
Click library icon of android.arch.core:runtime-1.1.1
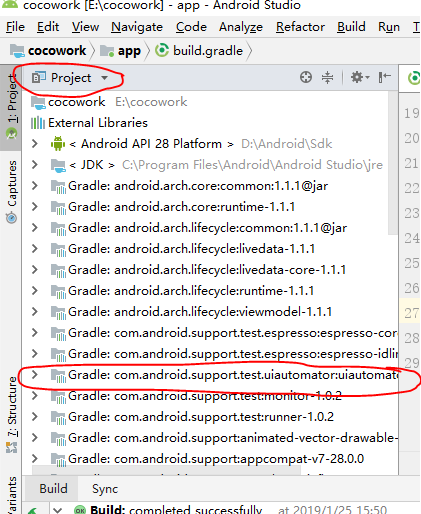58,208
